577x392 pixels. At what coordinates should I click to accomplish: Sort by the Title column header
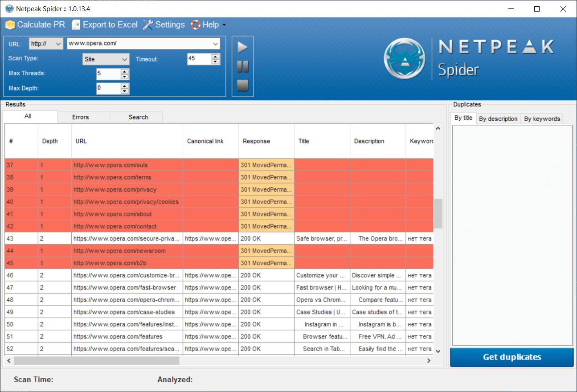[322, 141]
